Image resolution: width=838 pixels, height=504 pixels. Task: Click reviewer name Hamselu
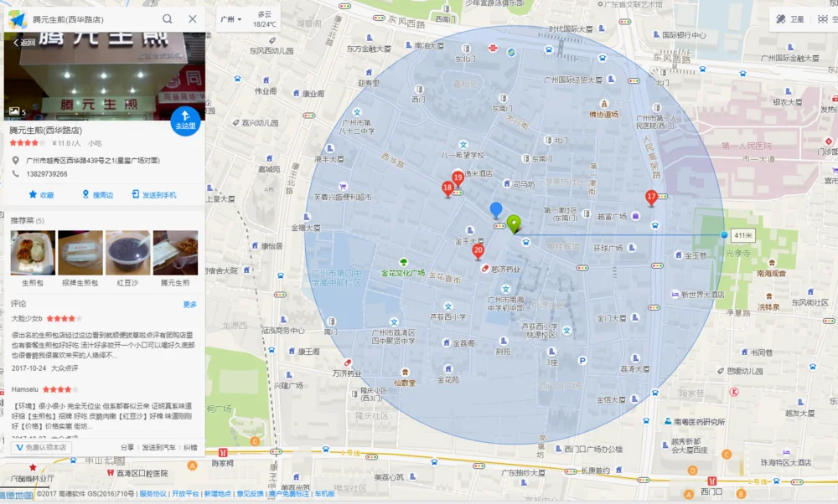[x=25, y=389]
